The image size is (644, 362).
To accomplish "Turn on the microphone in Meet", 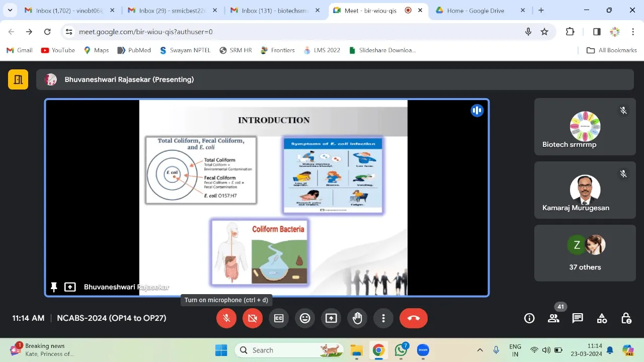I will (226, 318).
